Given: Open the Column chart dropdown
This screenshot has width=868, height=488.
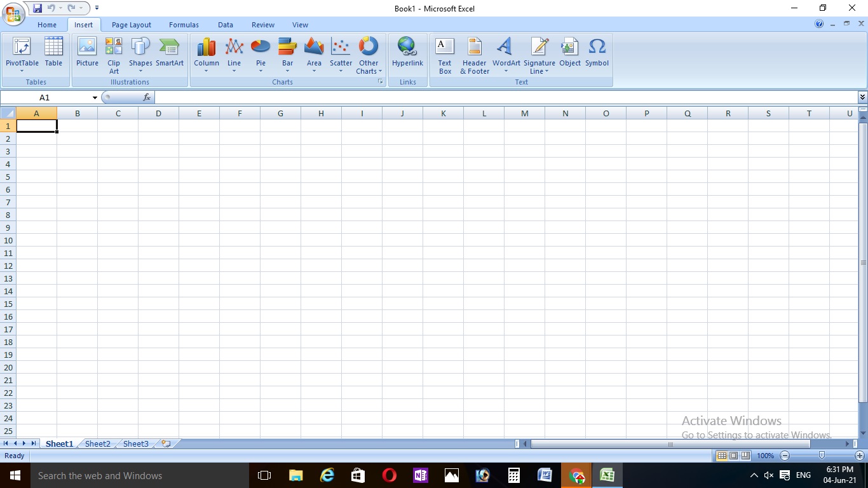Looking at the screenshot, I should 206,70.
